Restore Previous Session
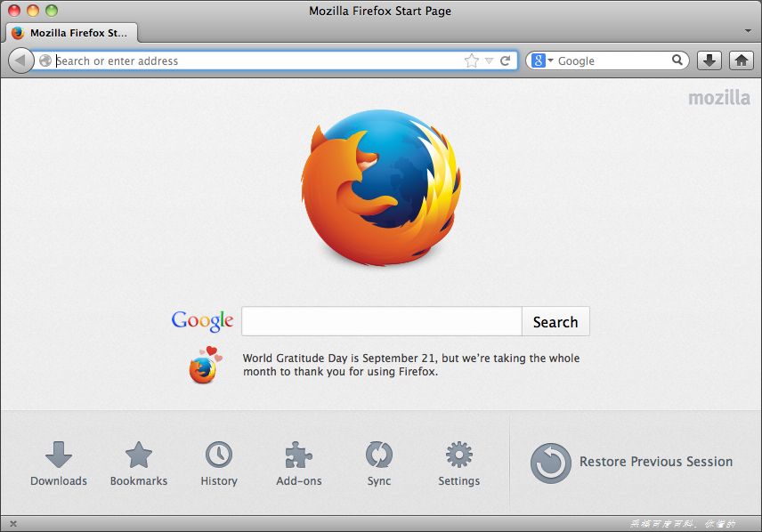 coord(631,462)
